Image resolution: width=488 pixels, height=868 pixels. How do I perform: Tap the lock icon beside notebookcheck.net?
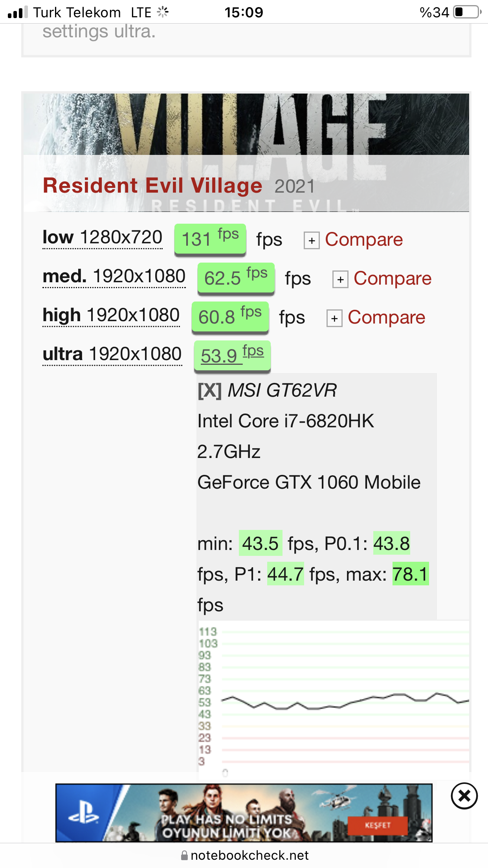[184, 855]
